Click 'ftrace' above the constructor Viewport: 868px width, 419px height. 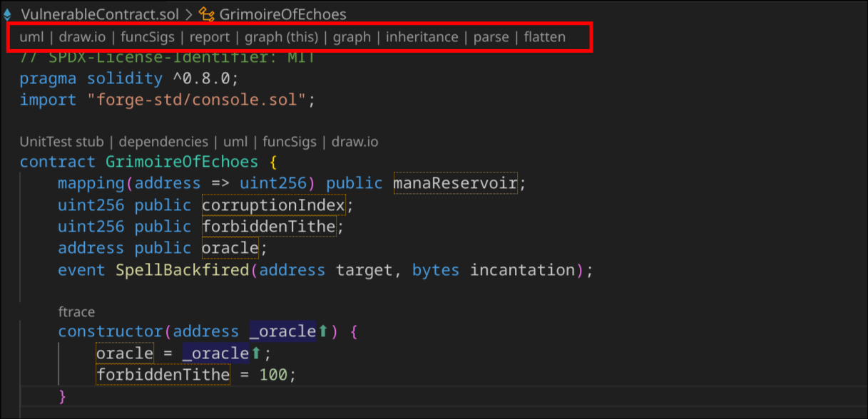pos(76,311)
